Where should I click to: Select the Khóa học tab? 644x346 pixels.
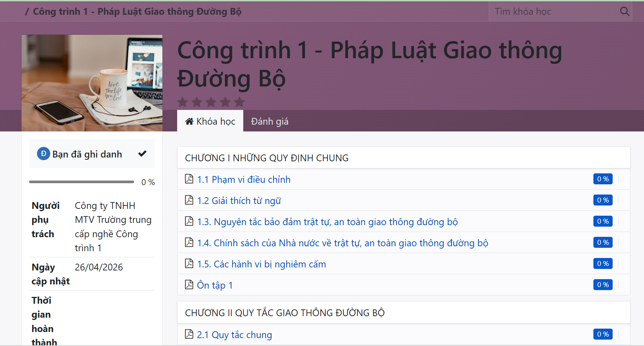[x=210, y=121]
